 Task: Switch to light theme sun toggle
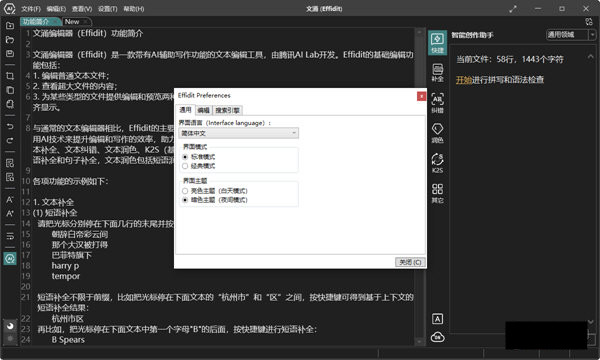10,338
